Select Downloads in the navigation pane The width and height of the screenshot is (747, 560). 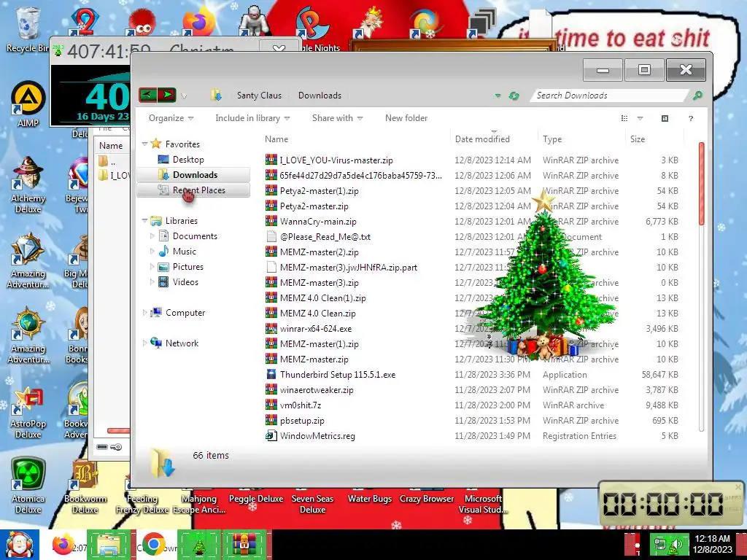(195, 175)
